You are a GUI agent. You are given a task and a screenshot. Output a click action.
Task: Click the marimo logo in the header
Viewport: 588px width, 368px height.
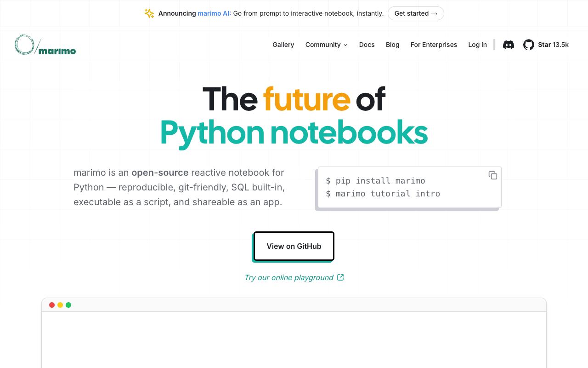click(x=45, y=45)
